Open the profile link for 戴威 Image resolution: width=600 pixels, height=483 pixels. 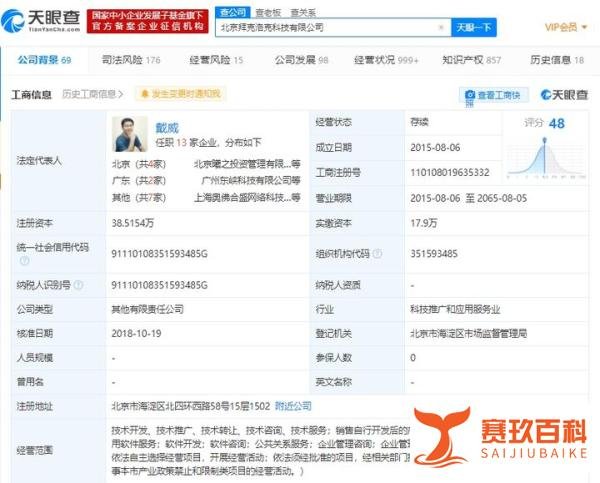click(167, 127)
